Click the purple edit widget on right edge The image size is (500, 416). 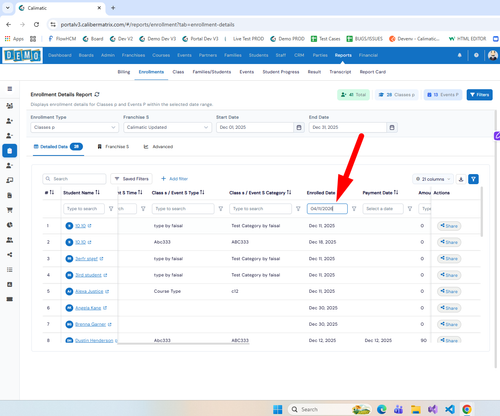pyautogui.click(x=497, y=136)
